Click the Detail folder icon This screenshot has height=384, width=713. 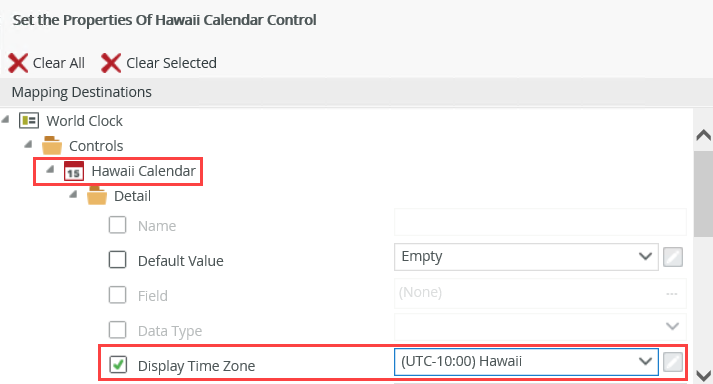[97, 196]
